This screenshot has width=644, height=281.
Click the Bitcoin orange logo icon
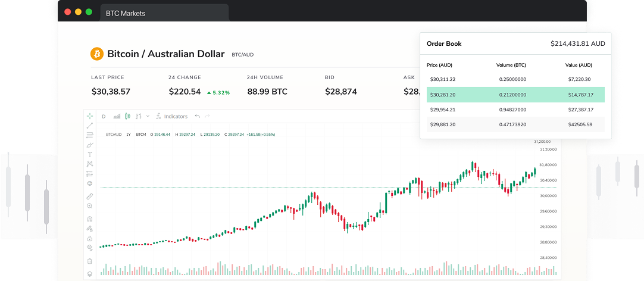[x=96, y=54]
